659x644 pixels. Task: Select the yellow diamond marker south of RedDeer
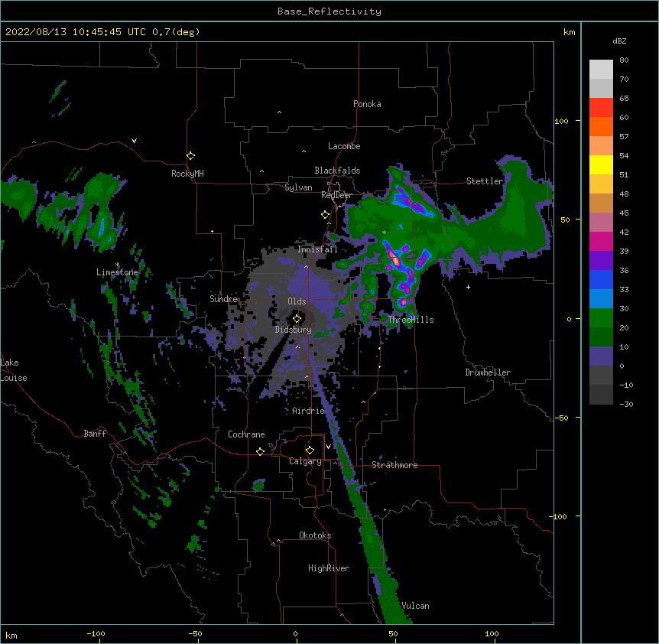click(325, 215)
